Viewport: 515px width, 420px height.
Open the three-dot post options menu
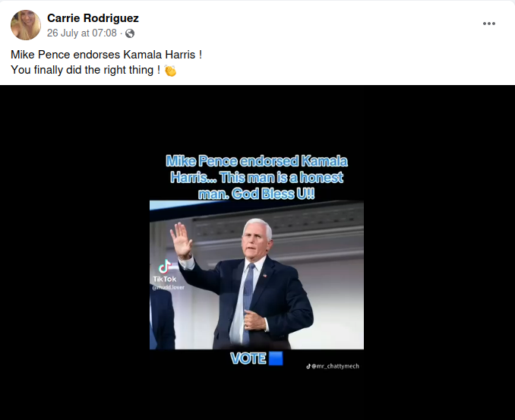tap(488, 24)
